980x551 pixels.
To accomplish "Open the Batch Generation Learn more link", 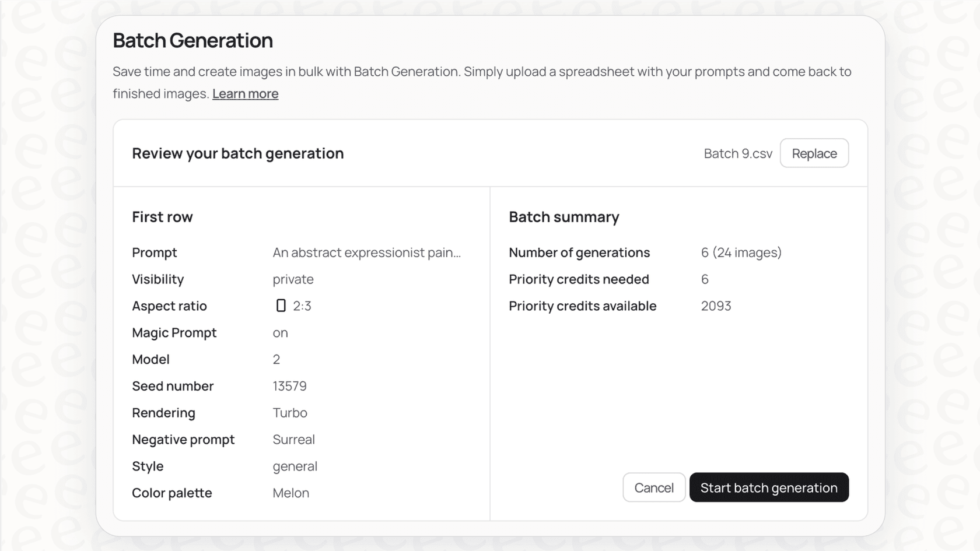I will (x=245, y=93).
